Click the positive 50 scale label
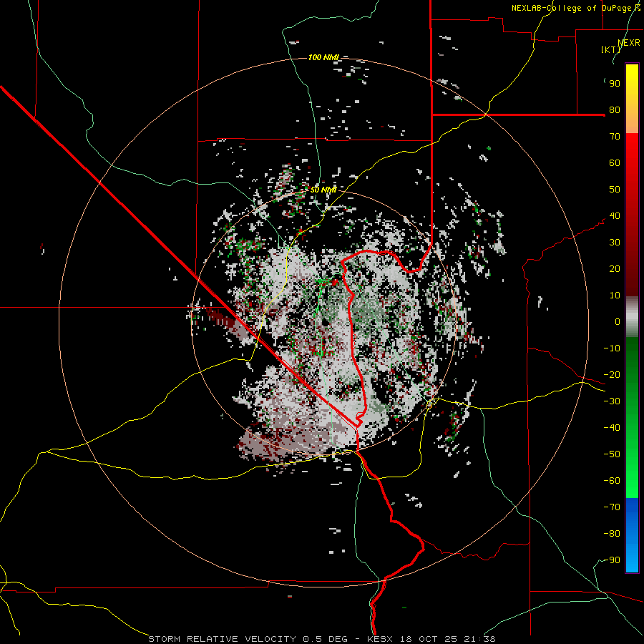This screenshot has width=644, height=644. point(615,190)
